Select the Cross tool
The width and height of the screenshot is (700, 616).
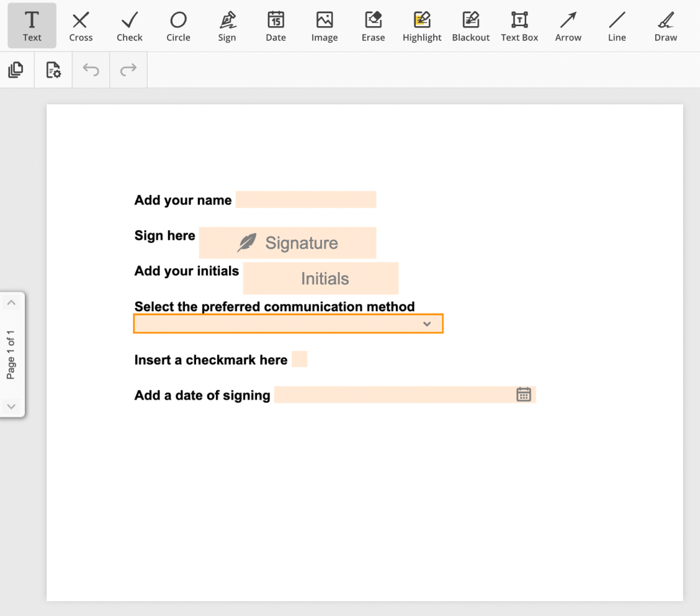click(80, 25)
